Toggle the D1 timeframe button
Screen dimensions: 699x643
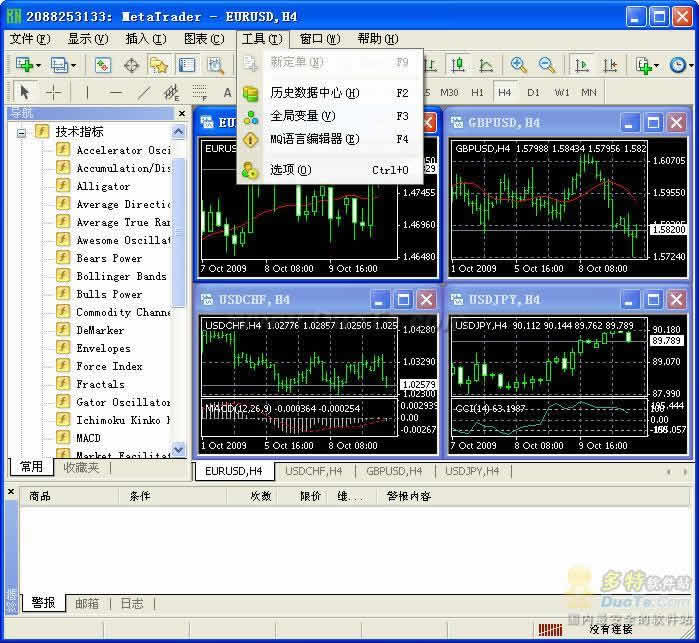tap(533, 92)
